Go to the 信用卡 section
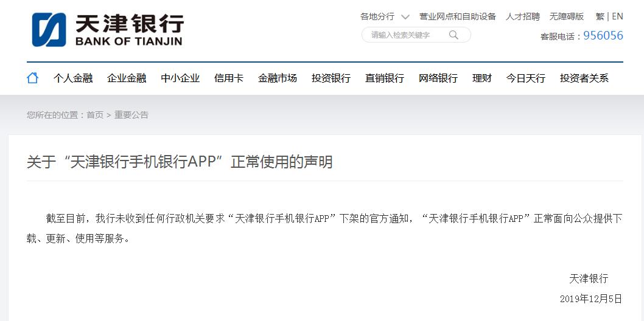The height and width of the screenshot is (321, 644). click(229, 78)
